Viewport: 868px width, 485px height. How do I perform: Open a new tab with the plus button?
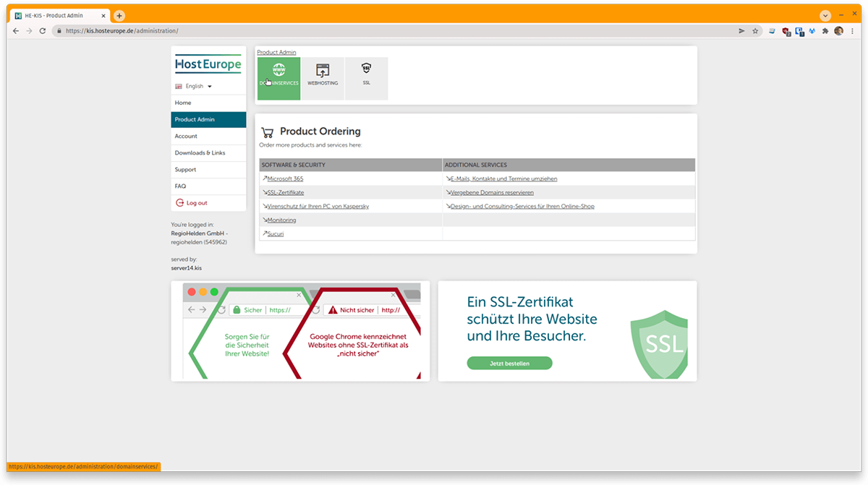pos(119,15)
